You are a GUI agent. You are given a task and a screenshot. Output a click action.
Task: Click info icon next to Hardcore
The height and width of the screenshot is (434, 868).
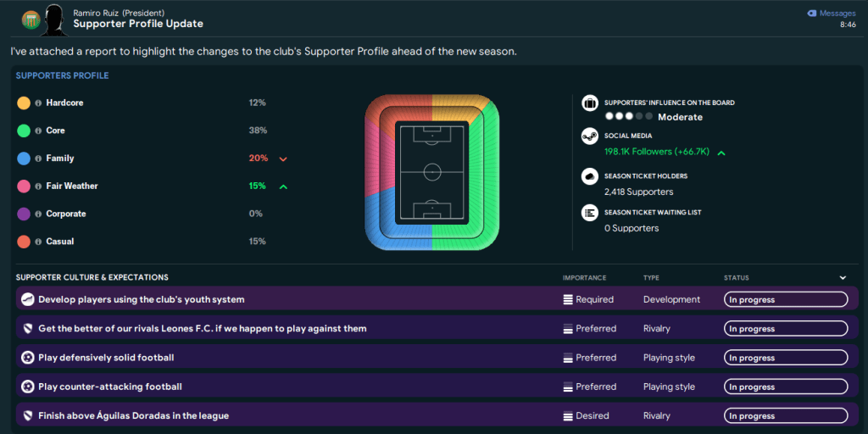(x=38, y=103)
